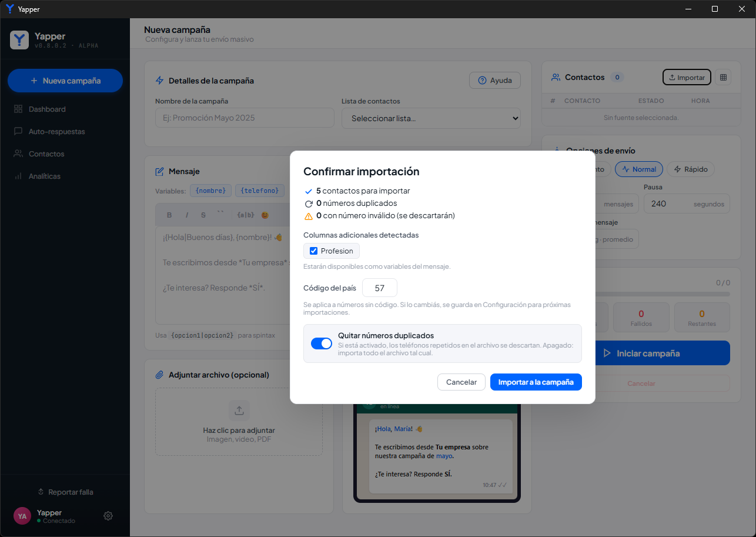Viewport: 756px width, 537px height.
Task: Open the Dashboard section
Action: [x=47, y=109]
